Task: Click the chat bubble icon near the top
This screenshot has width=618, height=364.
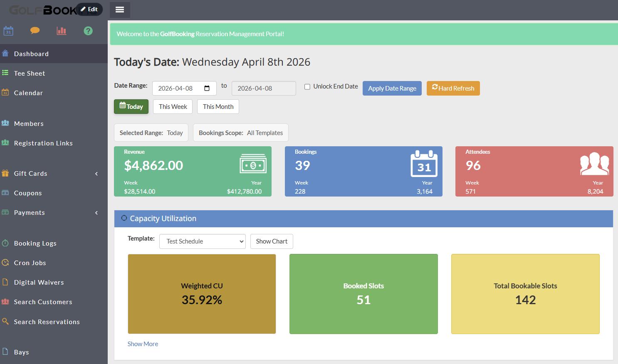Action: (35, 30)
